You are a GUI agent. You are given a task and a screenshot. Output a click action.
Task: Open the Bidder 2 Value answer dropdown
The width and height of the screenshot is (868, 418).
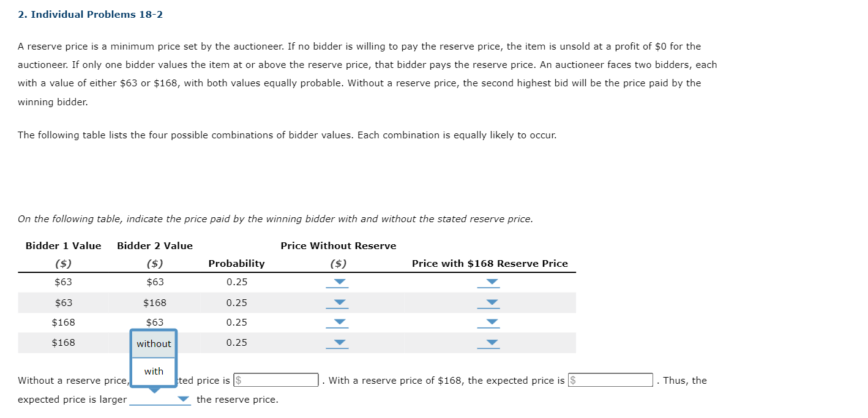coord(153,344)
